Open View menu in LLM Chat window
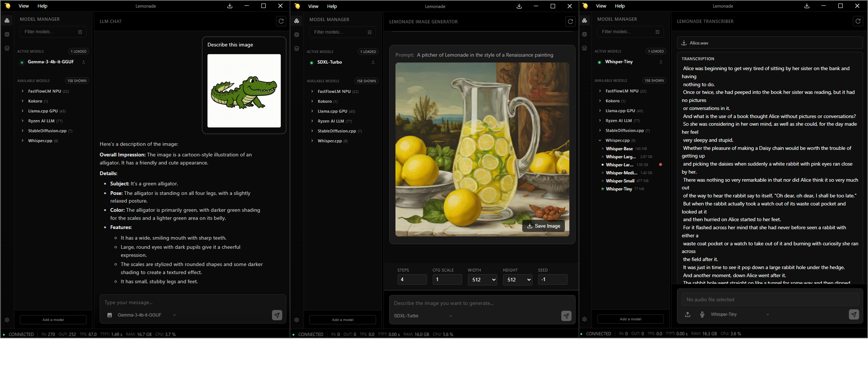 [x=24, y=6]
